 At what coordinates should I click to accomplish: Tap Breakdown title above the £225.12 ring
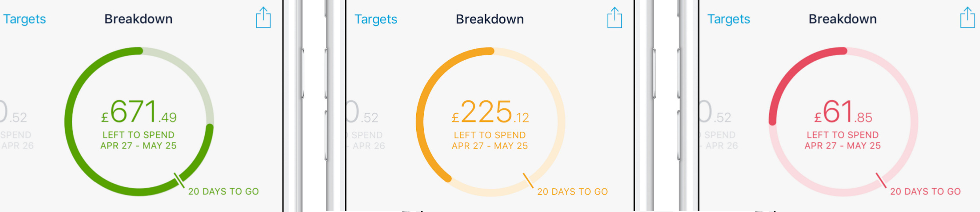[490, 19]
